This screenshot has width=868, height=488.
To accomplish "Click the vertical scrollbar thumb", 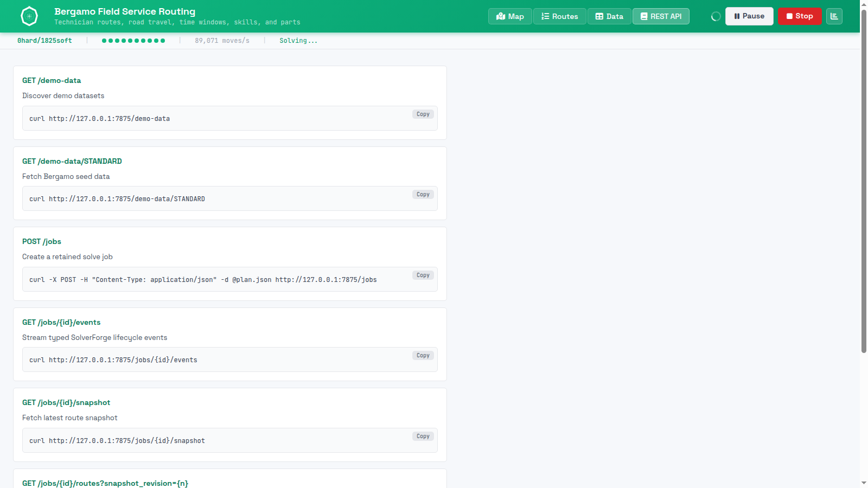I will pyautogui.click(x=864, y=181).
